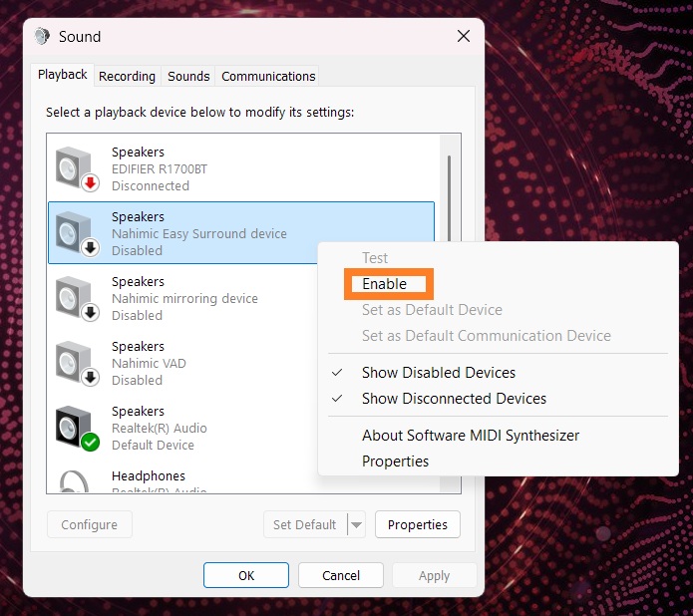Dismiss dialog with Cancel button
The image size is (693, 616).
pyautogui.click(x=341, y=575)
